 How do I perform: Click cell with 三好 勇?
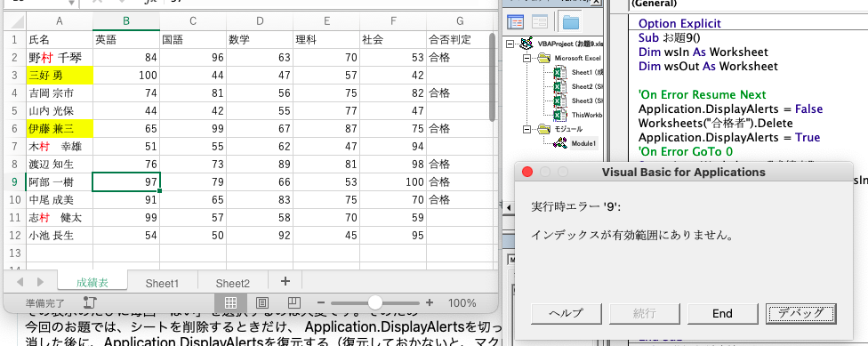pos(60,76)
